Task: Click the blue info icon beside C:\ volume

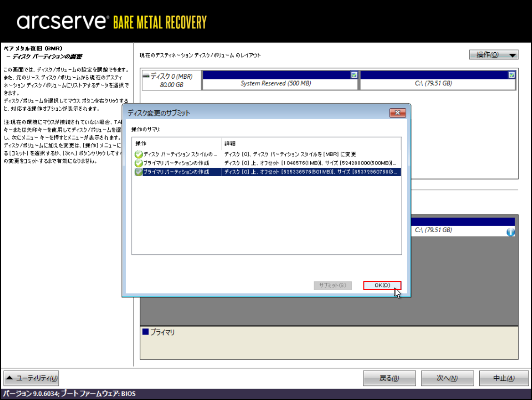Action: (510, 232)
